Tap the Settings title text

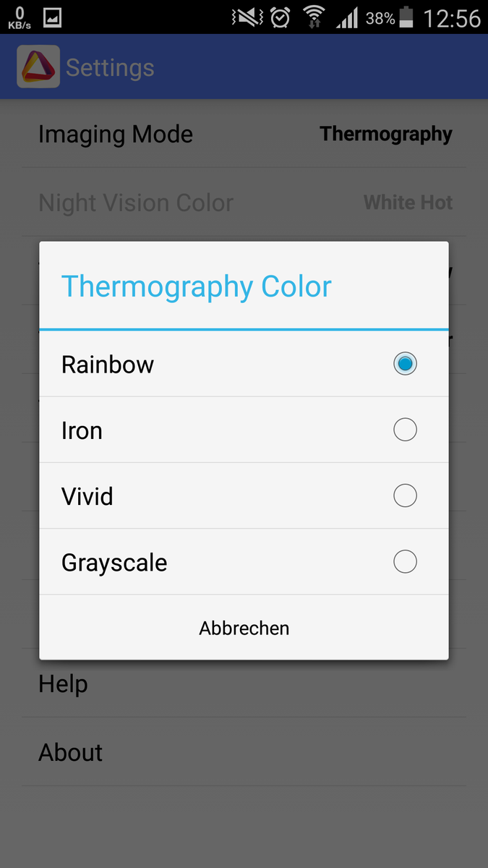coord(110,67)
